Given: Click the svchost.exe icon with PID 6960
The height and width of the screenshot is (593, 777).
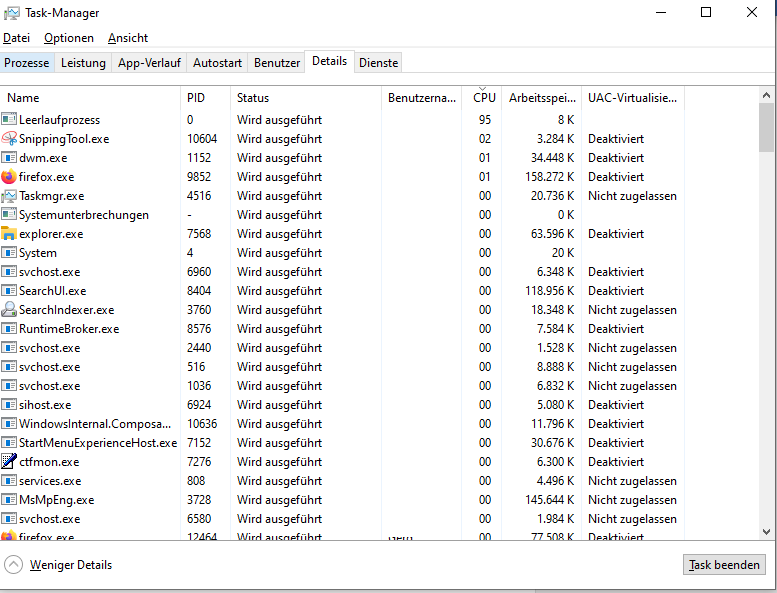Looking at the screenshot, I should tap(9, 271).
